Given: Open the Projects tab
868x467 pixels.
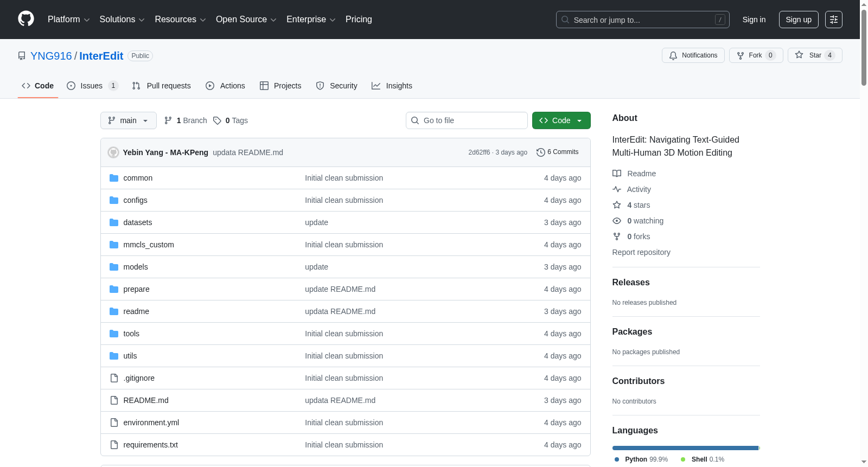Looking at the screenshot, I should pos(280,86).
